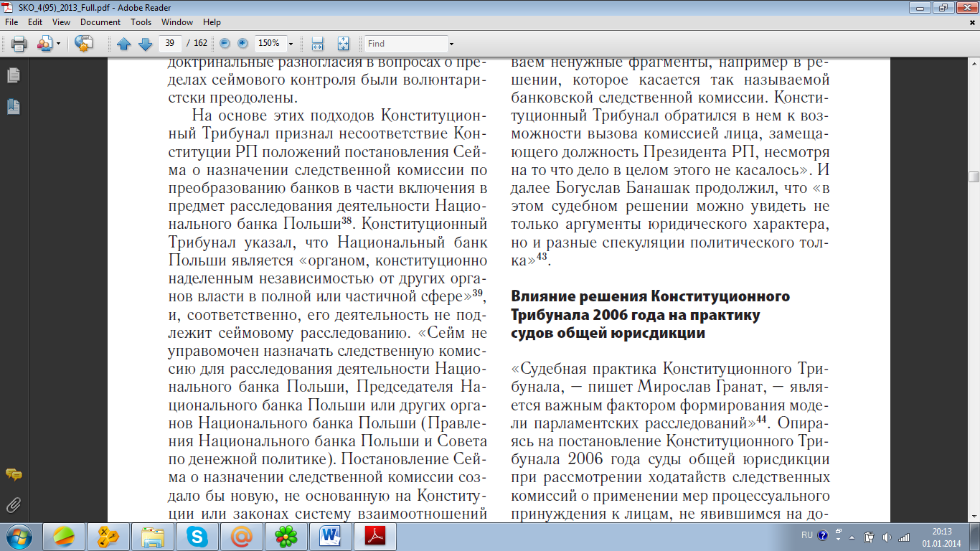This screenshot has height=551, width=980.
Task: Go to previous page arrow
Action: click(123, 44)
